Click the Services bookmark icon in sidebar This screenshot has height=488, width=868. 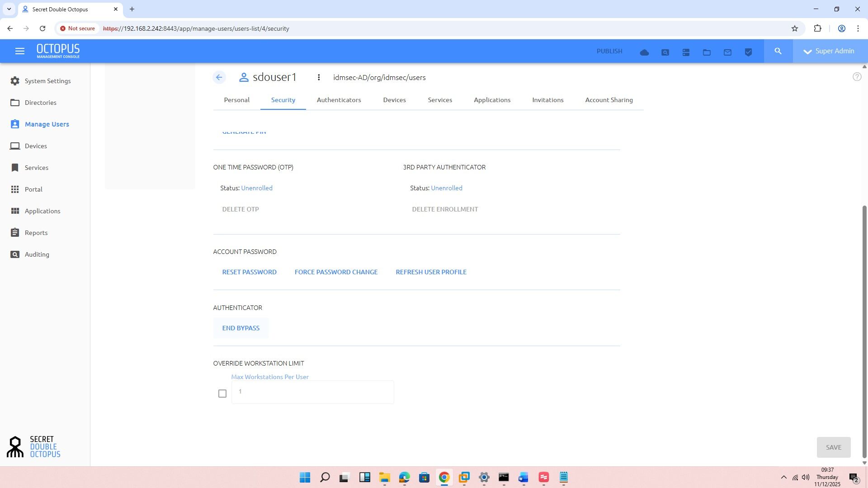coord(15,168)
